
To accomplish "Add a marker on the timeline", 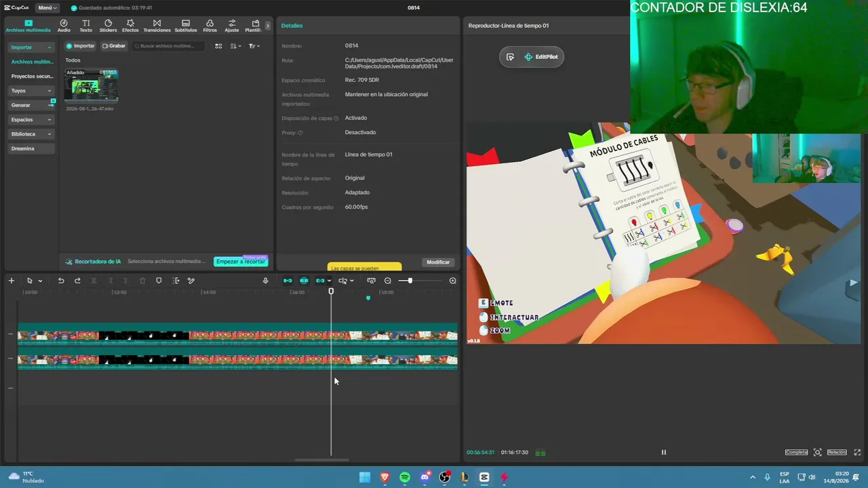I will (159, 281).
